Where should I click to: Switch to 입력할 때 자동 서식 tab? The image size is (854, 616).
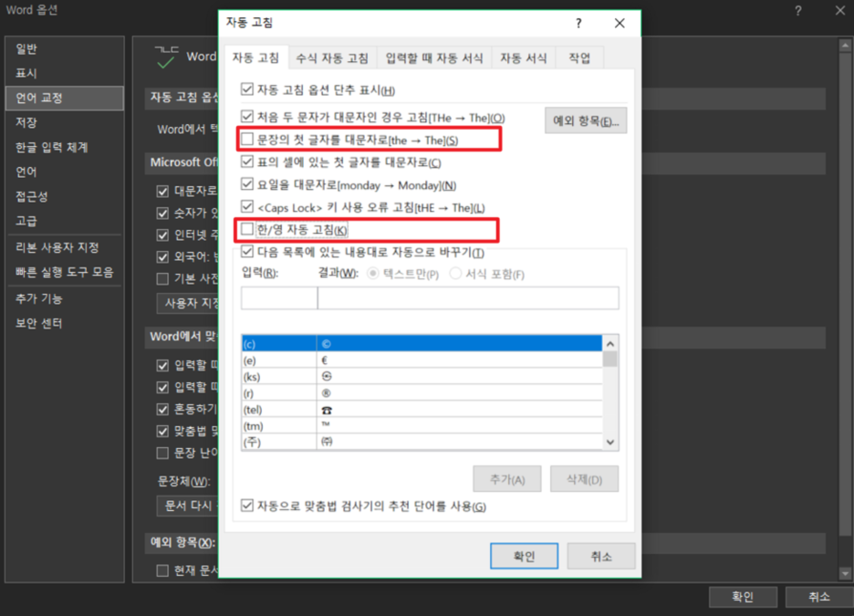(434, 58)
